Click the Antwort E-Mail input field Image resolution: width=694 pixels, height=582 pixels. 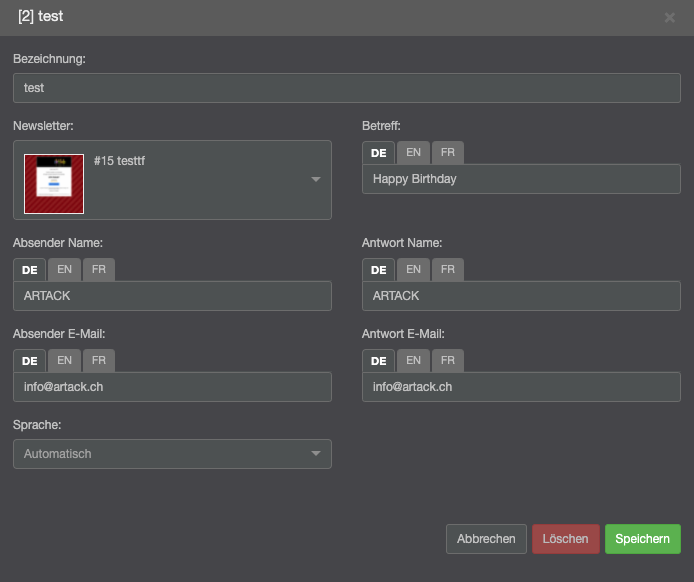point(521,387)
